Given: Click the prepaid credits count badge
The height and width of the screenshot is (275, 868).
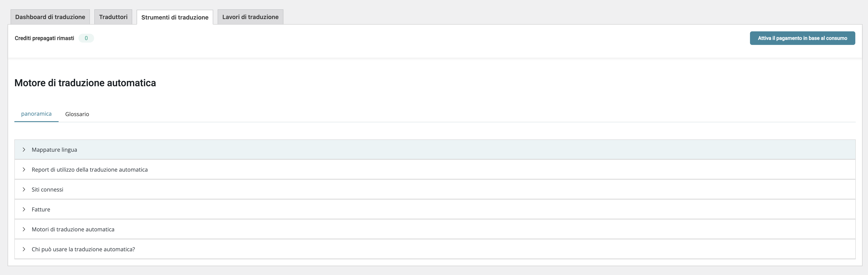Looking at the screenshot, I should (x=86, y=38).
